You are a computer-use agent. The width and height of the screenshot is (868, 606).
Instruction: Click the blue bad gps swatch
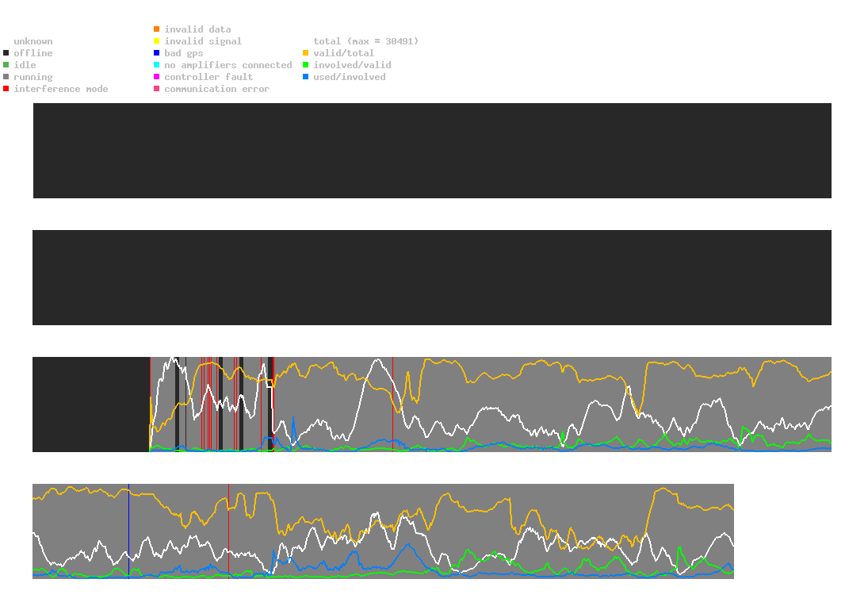(x=157, y=53)
